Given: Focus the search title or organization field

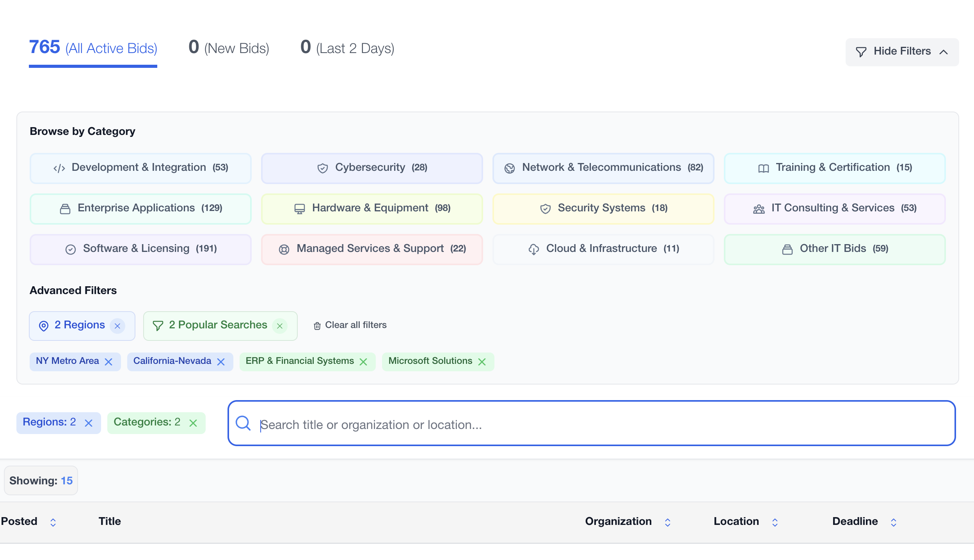Looking at the screenshot, I should [592, 423].
